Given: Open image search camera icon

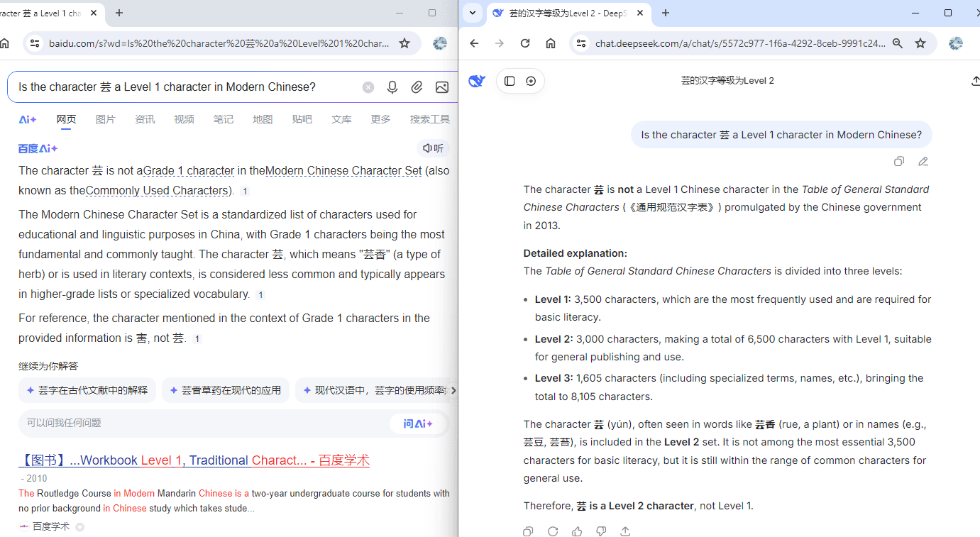Looking at the screenshot, I should [x=441, y=87].
